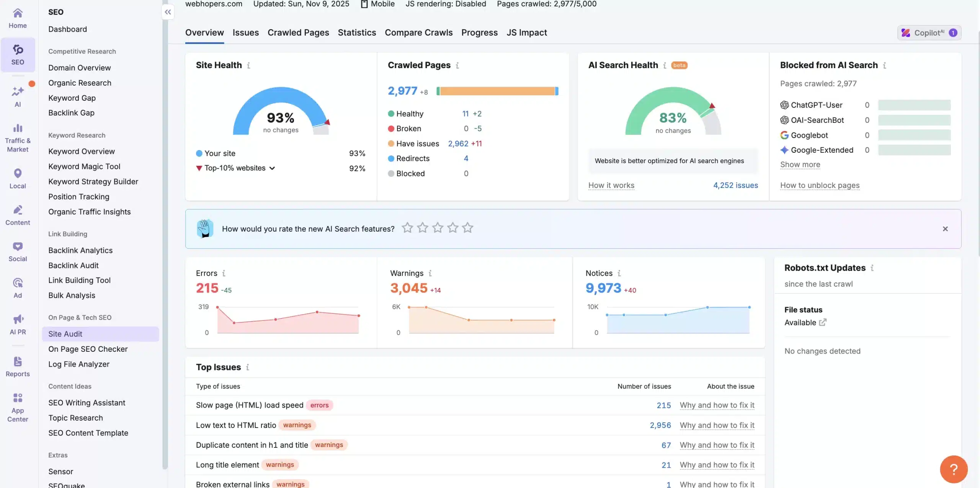The height and width of the screenshot is (488, 980).
Task: Open the Ad sidebar icon
Action: coord(18,288)
